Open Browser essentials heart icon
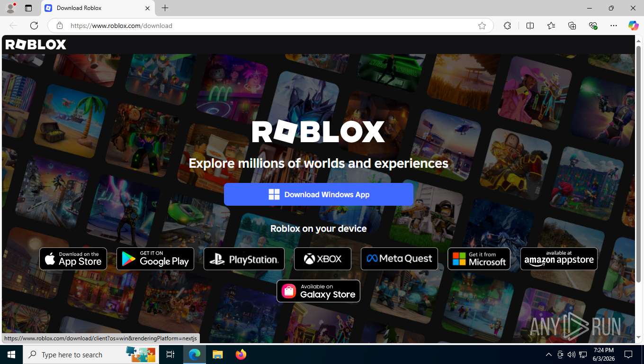 click(x=593, y=26)
